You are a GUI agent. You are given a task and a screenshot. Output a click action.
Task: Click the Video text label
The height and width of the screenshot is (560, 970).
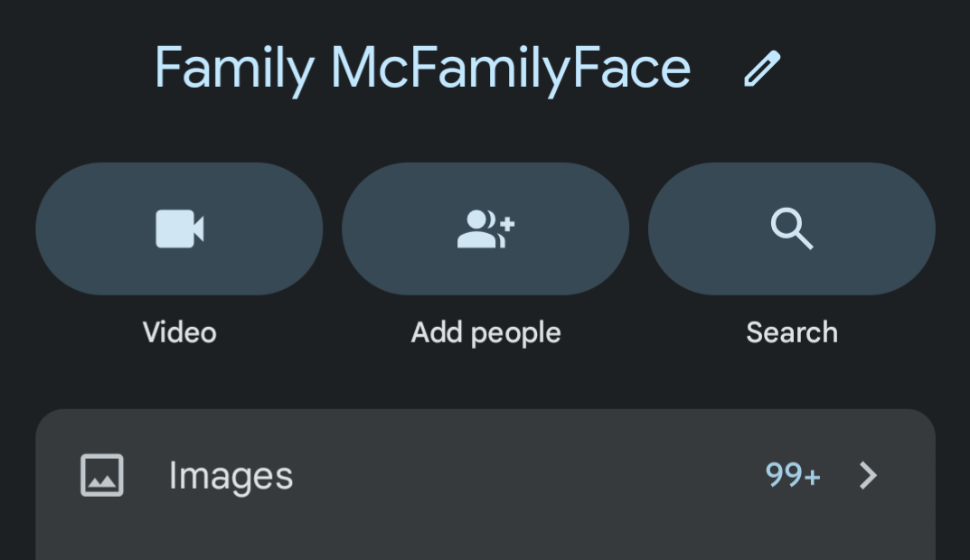pyautogui.click(x=179, y=332)
